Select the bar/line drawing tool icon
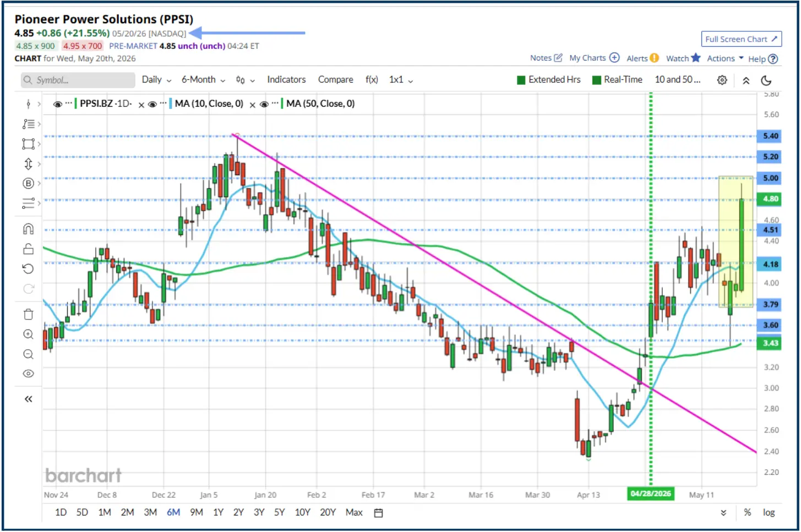The image size is (801, 532). coord(28,104)
